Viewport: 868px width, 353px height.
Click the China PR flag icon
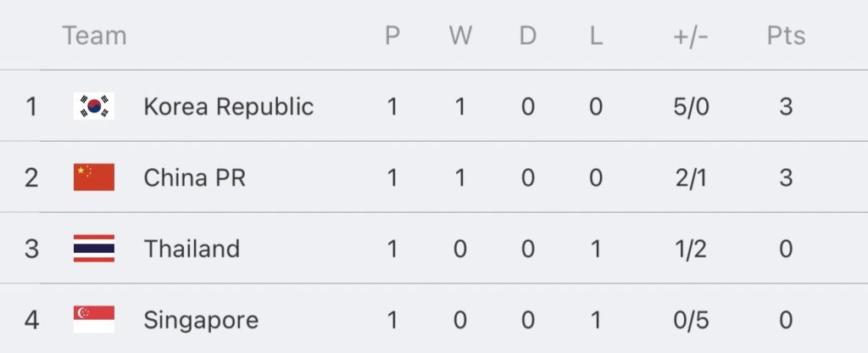(x=94, y=177)
